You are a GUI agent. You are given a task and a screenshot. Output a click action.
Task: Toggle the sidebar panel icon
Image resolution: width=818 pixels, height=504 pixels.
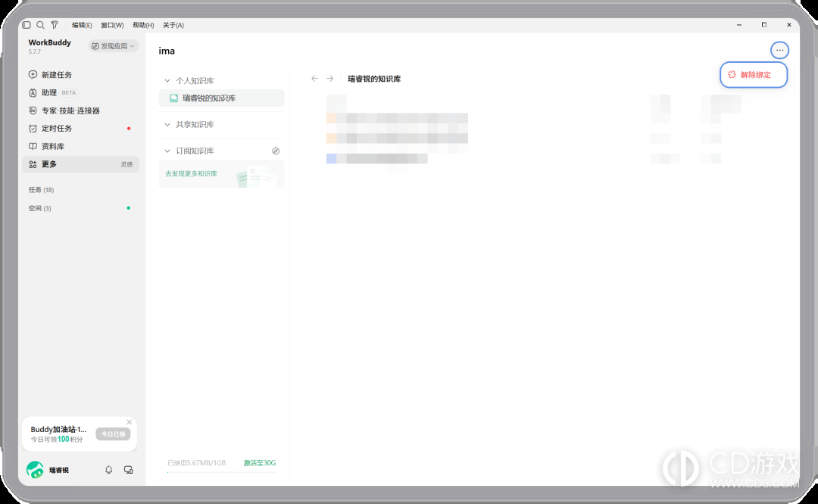pyautogui.click(x=27, y=25)
